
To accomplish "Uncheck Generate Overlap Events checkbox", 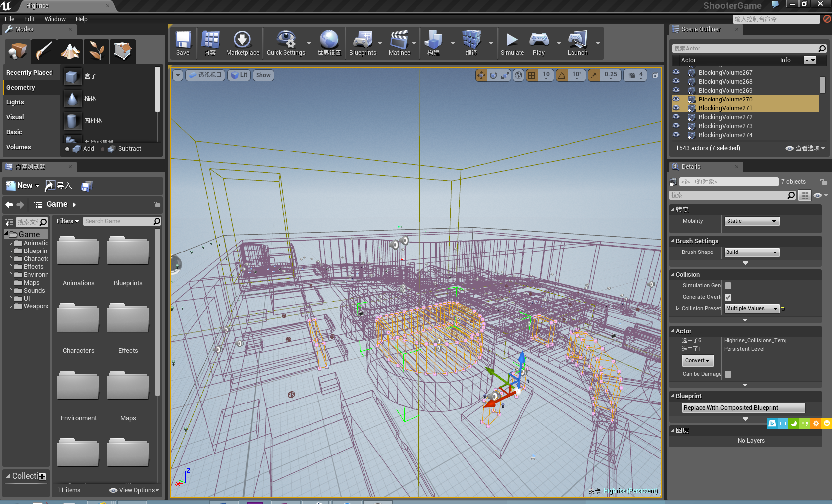I will 728,297.
